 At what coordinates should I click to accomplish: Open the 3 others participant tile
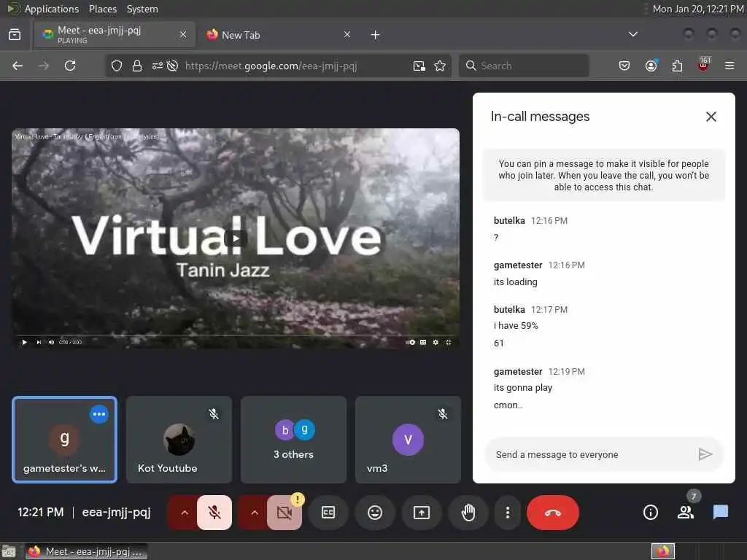[293, 440]
